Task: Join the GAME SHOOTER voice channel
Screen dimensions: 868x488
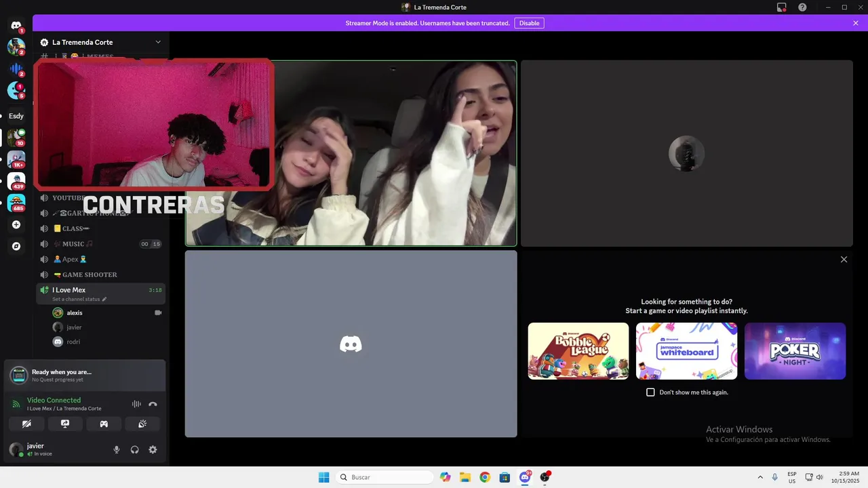Action: click(x=100, y=274)
